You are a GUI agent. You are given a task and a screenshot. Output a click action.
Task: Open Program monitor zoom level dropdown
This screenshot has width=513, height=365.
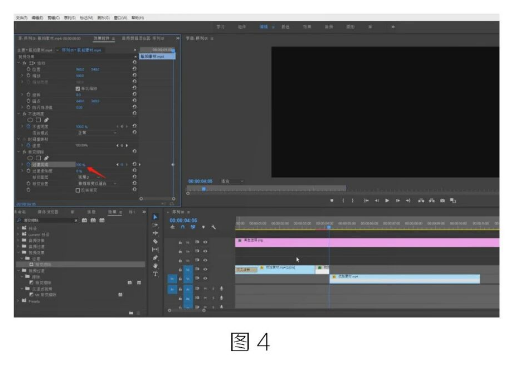[x=232, y=181]
